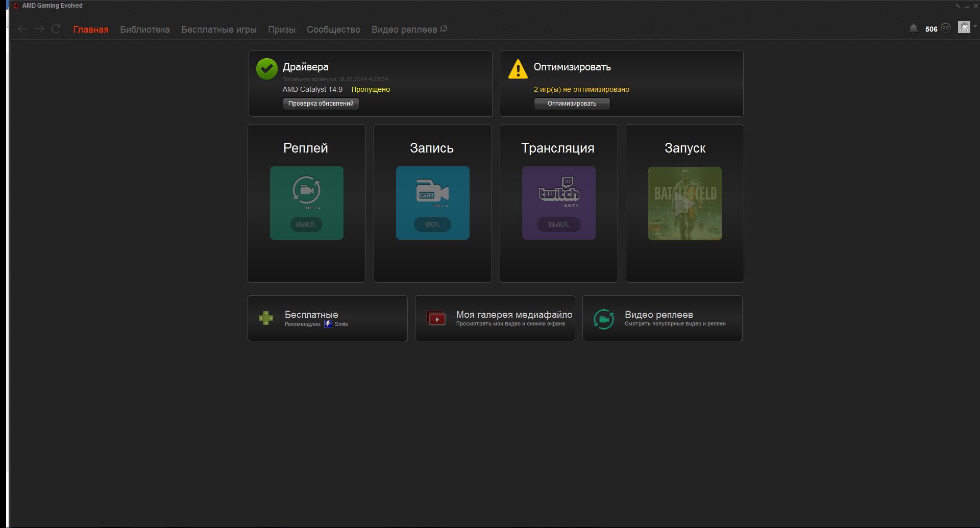The height and width of the screenshot is (528, 980).
Task: Click the red media gallery icon
Action: pyautogui.click(x=436, y=318)
